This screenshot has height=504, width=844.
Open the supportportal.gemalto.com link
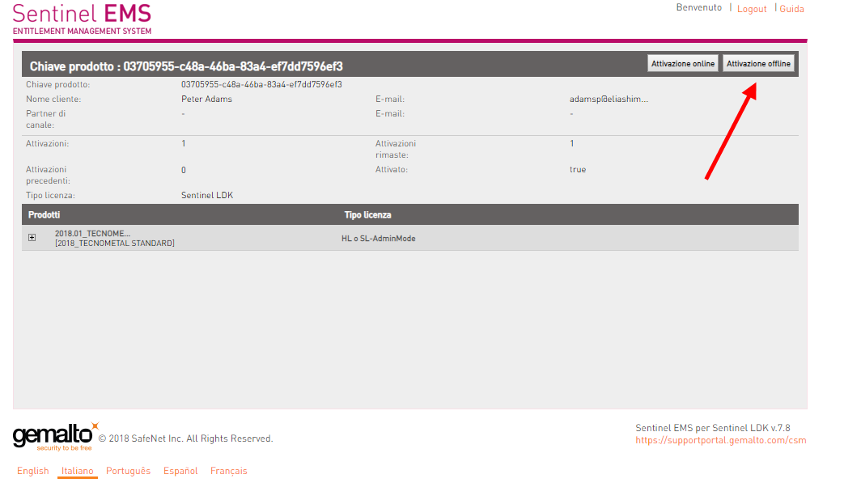[721, 440]
